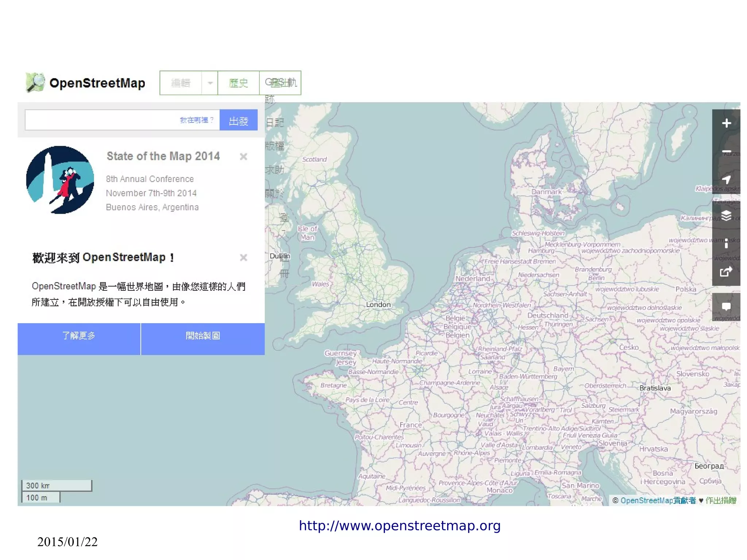This screenshot has height=560, width=747.
Task: Open the GPS 軌跡 traces tab
Action: point(280,83)
